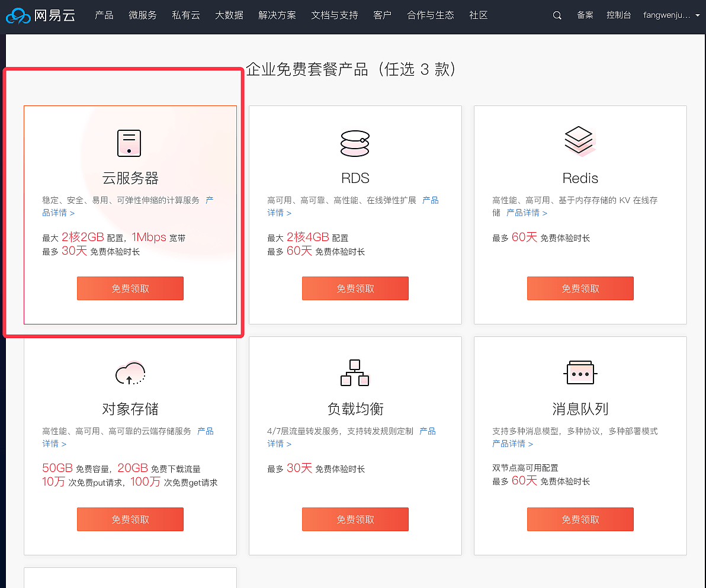
Task: Click the NetEase Cloud logo
Action: 40,16
